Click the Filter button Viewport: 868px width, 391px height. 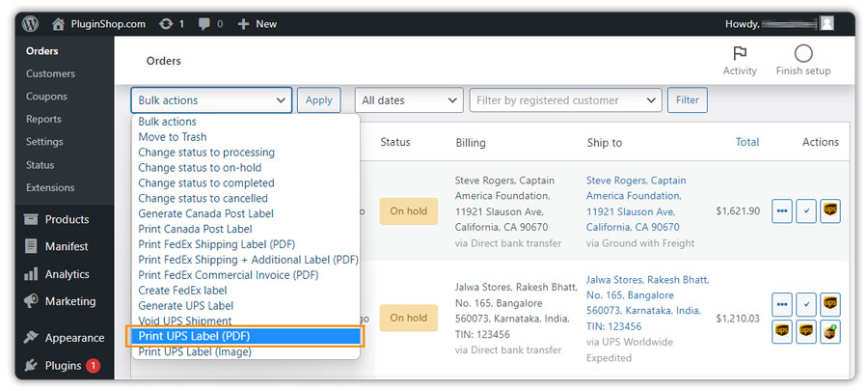tap(687, 100)
